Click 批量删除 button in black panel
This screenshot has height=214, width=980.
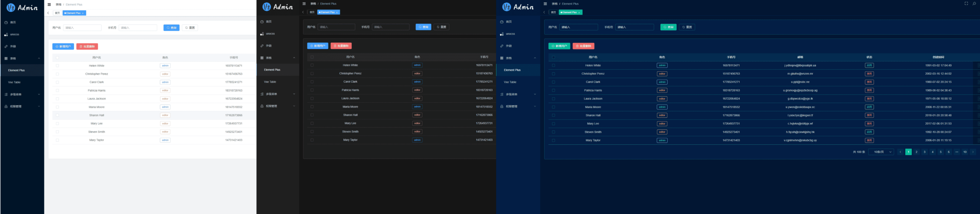click(x=341, y=46)
